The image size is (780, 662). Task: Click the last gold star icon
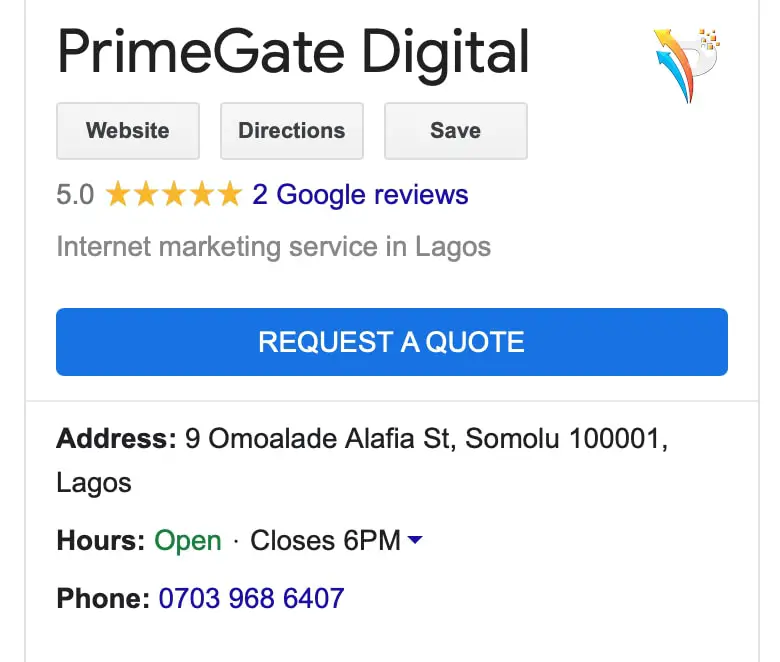pos(230,194)
